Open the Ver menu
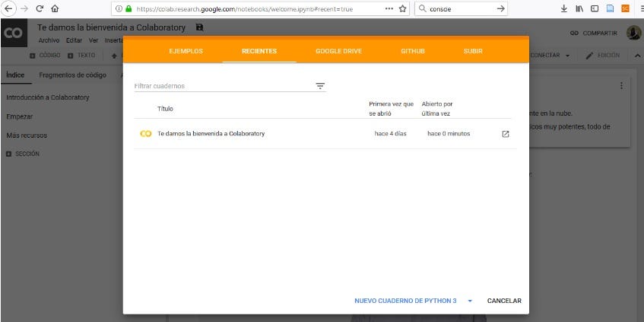 pos(94,40)
